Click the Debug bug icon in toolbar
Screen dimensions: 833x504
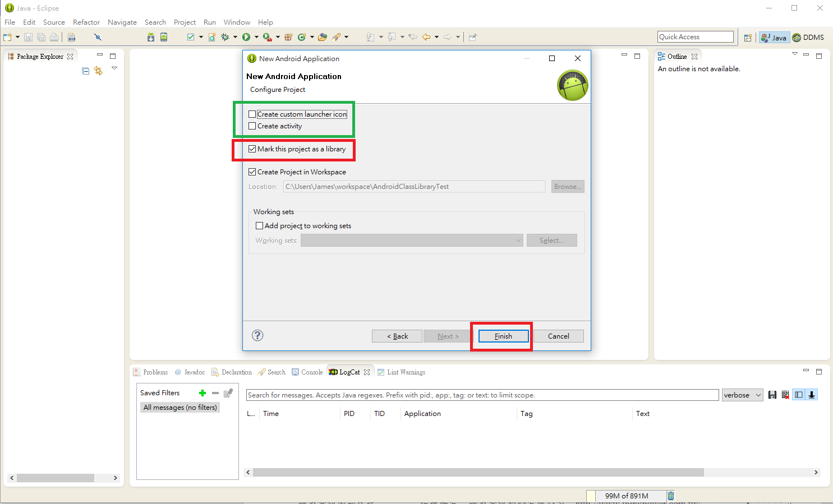[225, 37]
